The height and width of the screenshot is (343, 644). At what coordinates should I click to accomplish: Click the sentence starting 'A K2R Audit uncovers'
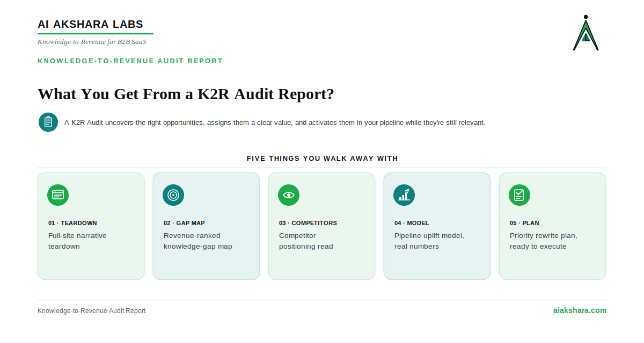tap(275, 123)
